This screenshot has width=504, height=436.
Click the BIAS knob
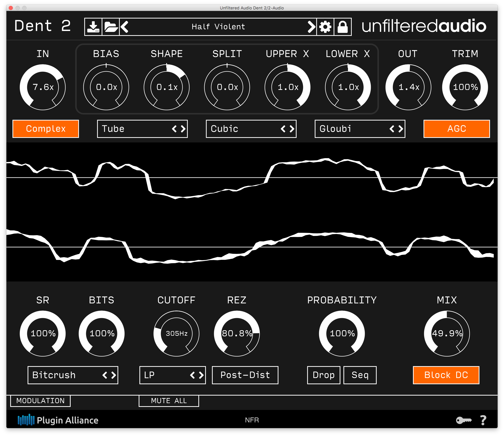click(x=106, y=87)
